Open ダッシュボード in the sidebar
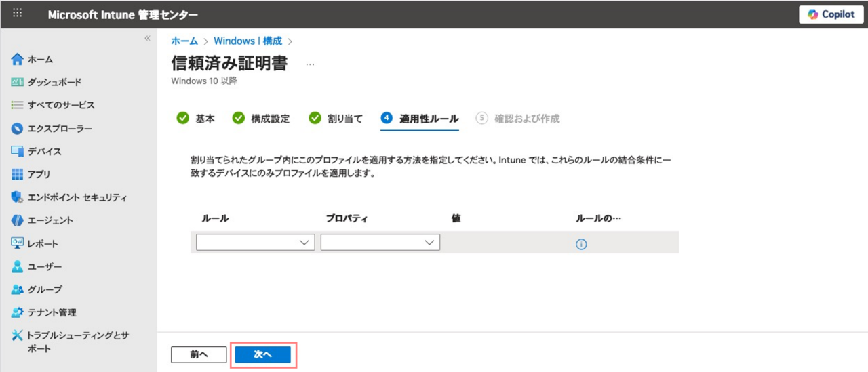This screenshot has height=372, width=868. pyautogui.click(x=54, y=83)
